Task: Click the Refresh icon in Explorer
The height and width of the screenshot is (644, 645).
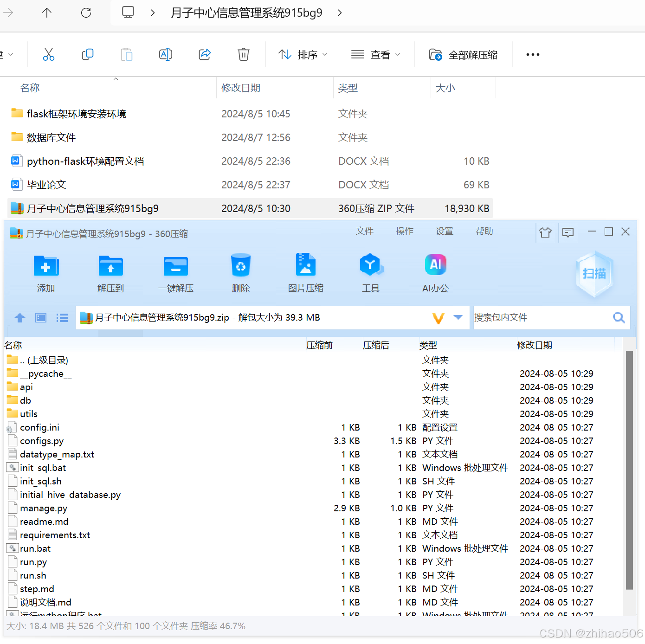Action: [x=86, y=13]
